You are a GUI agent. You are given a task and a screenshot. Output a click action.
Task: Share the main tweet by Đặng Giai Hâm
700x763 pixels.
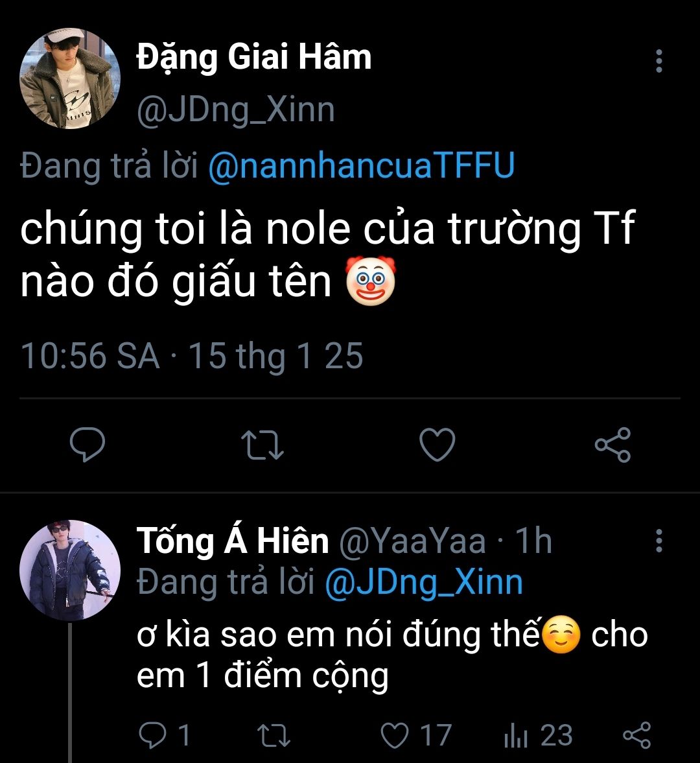pos(612,446)
